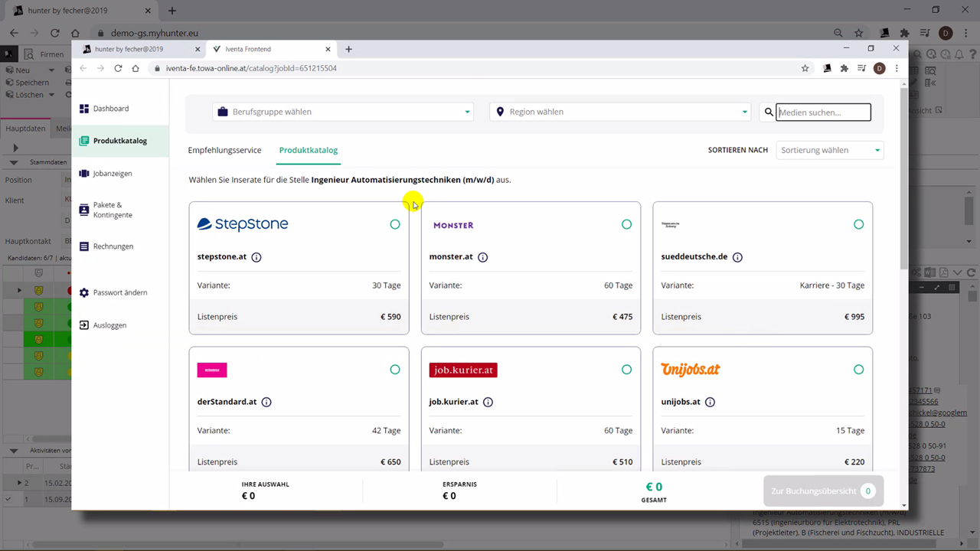The width and height of the screenshot is (980, 551).
Task: Click the profile avatar in Iventa window
Action: (x=879, y=68)
